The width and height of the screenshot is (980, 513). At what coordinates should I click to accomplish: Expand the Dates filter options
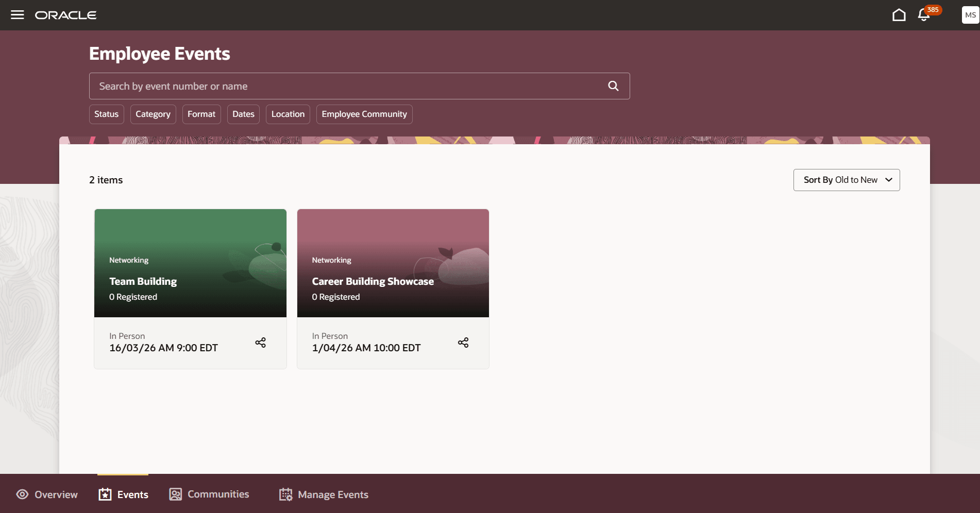click(243, 114)
